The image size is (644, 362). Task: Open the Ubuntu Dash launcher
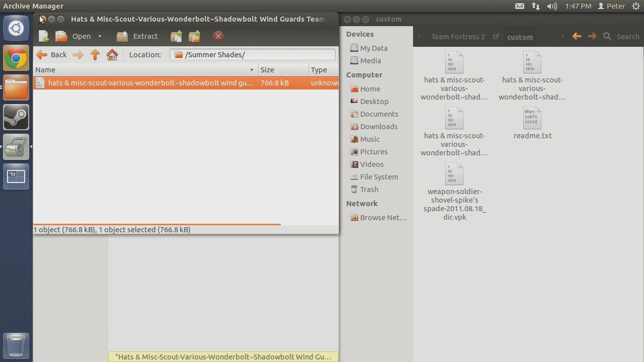tap(16, 28)
